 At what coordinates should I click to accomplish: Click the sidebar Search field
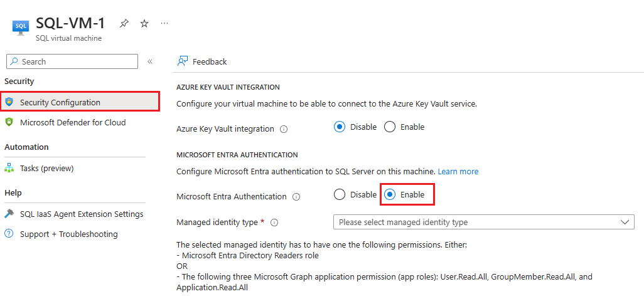[x=72, y=61]
